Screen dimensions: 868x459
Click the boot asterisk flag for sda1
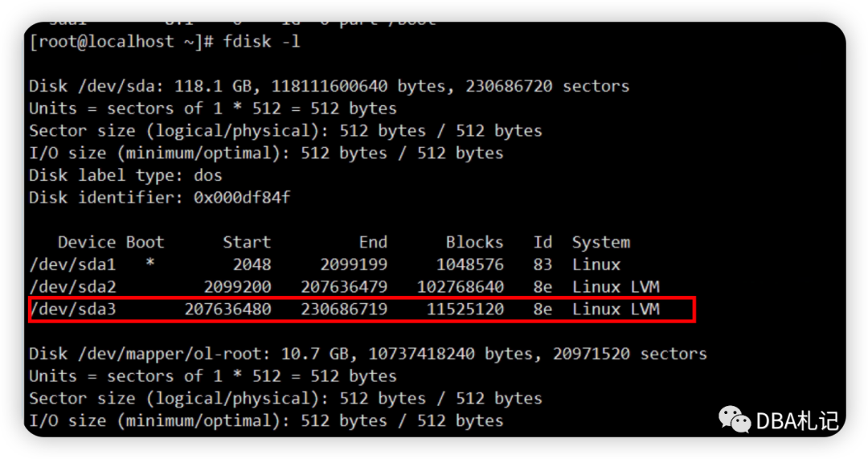click(x=150, y=263)
